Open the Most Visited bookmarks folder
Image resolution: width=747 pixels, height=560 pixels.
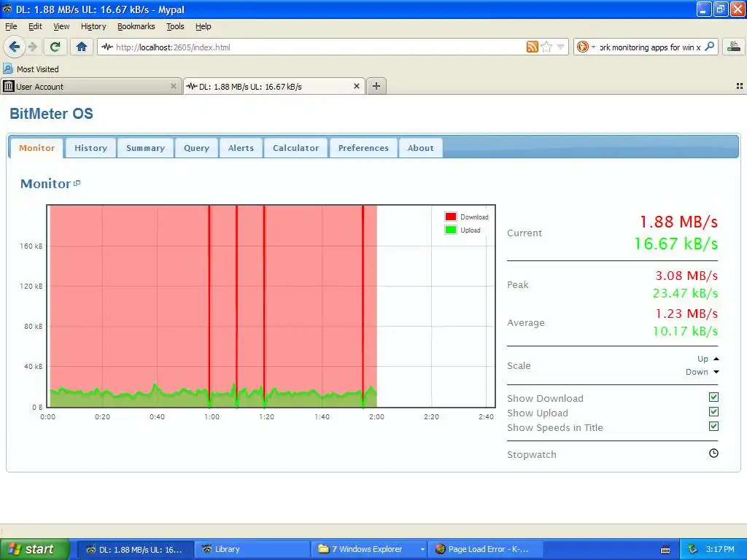point(31,69)
